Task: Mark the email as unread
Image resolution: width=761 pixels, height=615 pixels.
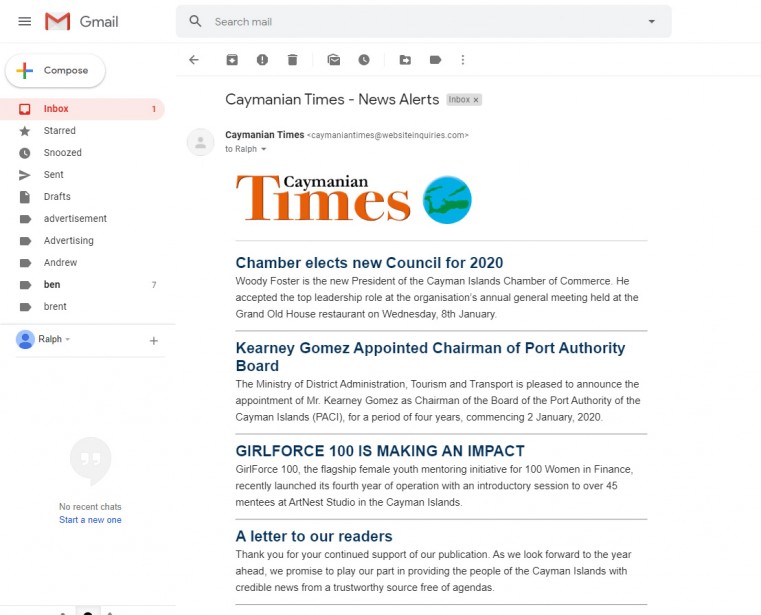Action: [x=333, y=60]
